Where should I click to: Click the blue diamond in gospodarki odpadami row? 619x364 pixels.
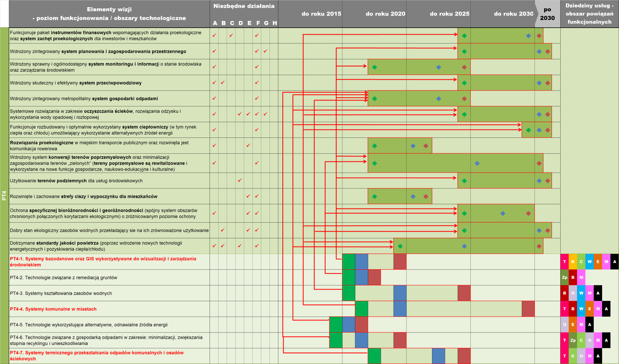pos(439,99)
